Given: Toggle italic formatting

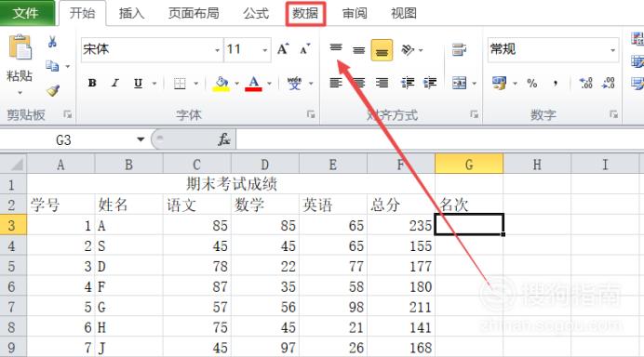Looking at the screenshot, I should [x=115, y=84].
